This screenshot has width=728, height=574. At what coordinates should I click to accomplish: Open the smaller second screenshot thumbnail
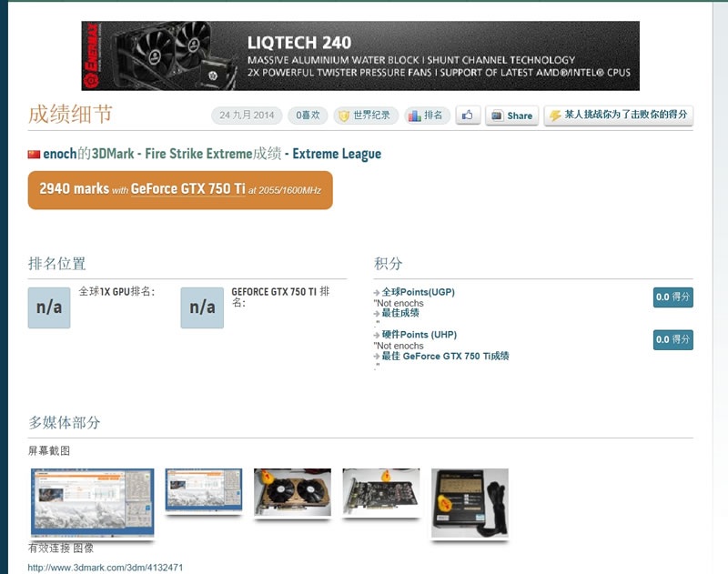point(203,491)
